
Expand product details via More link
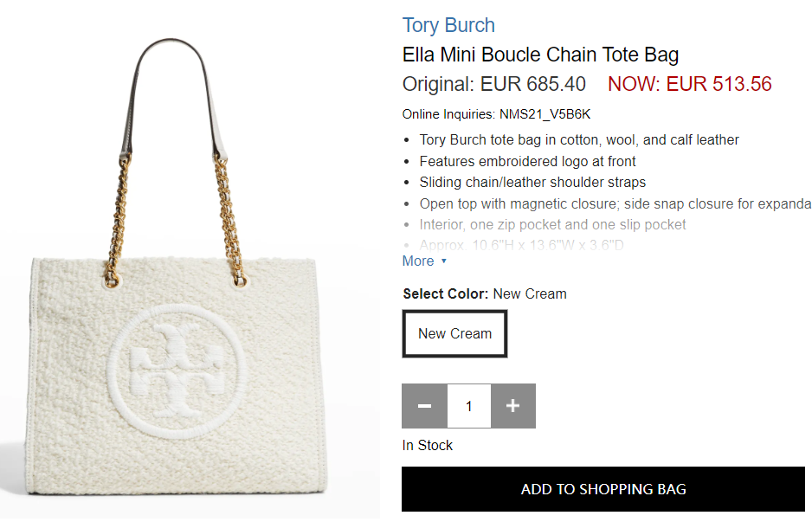point(418,261)
